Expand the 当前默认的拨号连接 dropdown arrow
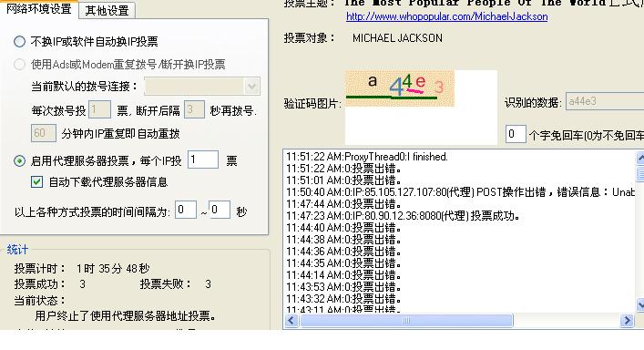This screenshot has width=644, height=350. (x=251, y=87)
